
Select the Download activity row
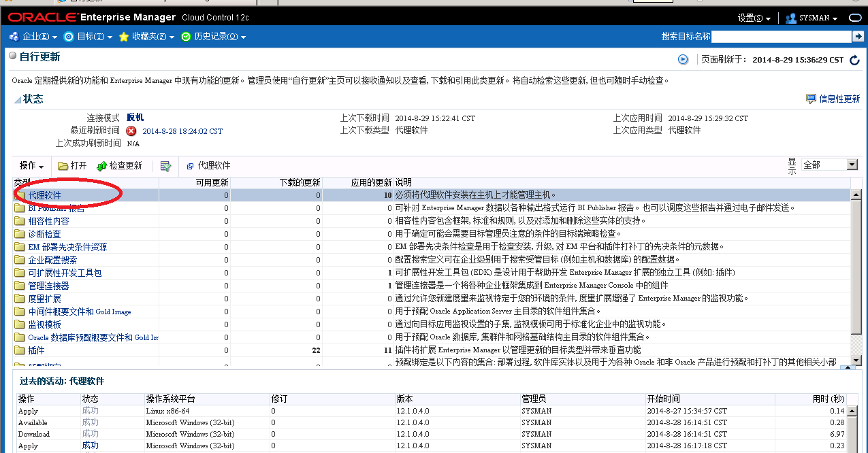point(432,434)
